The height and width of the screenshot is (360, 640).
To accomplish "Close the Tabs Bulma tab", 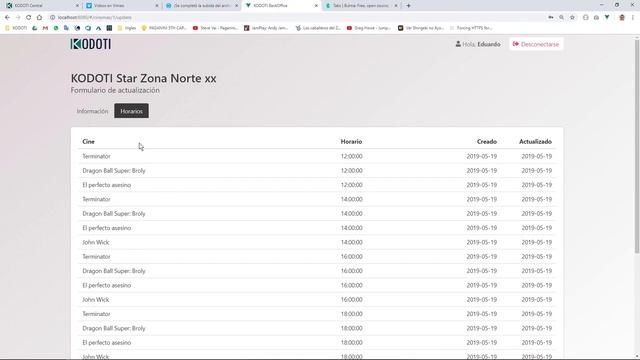I will (396, 6).
